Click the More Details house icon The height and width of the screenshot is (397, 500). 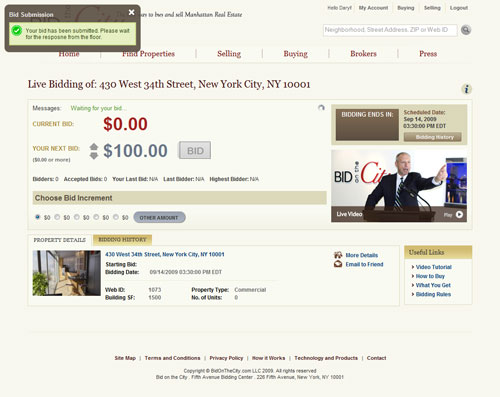pos(338,255)
